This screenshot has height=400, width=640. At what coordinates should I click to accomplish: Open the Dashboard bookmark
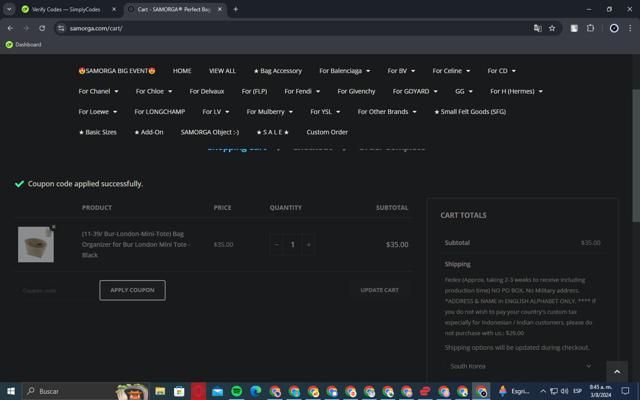(24, 44)
